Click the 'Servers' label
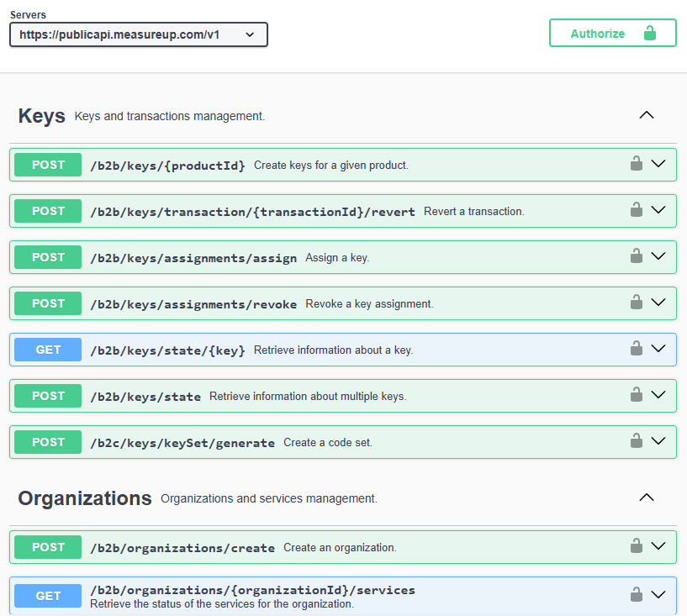Screen dimensions: 687x616 pos(28,15)
